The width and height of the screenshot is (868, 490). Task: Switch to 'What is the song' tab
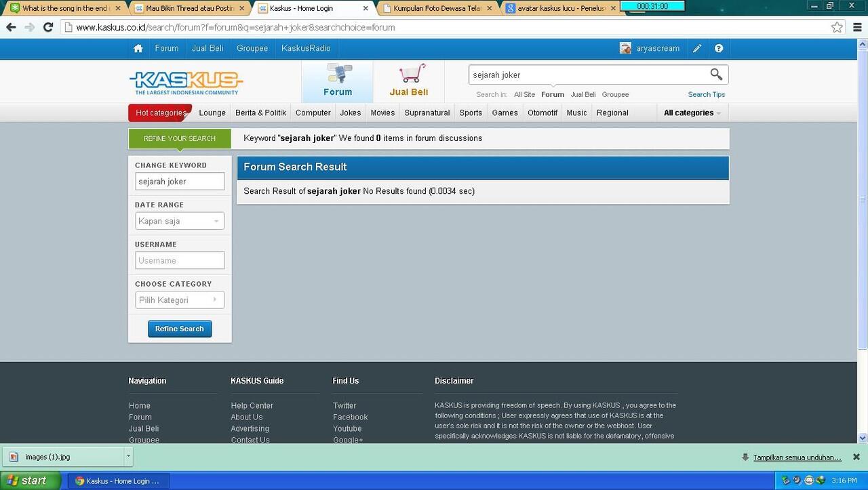(x=64, y=9)
